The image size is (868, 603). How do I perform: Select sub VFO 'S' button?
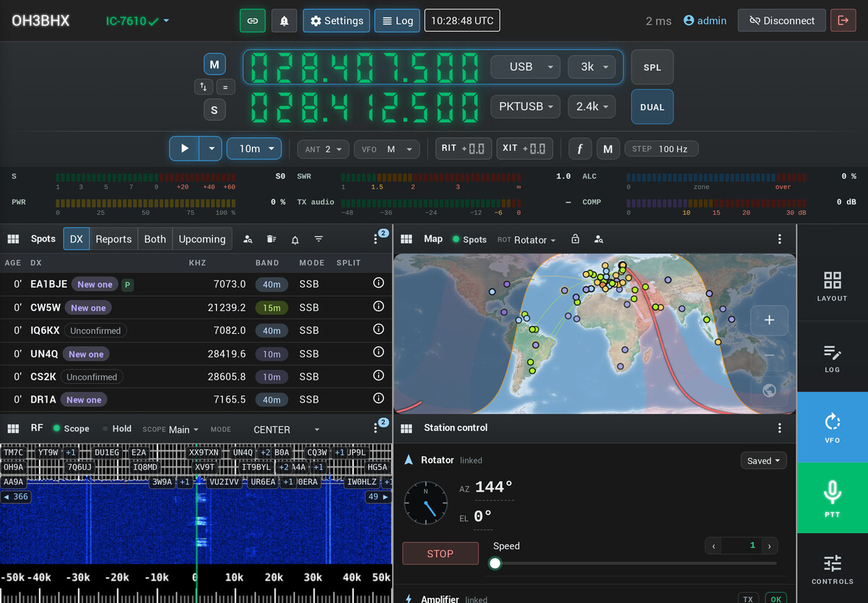tap(214, 111)
